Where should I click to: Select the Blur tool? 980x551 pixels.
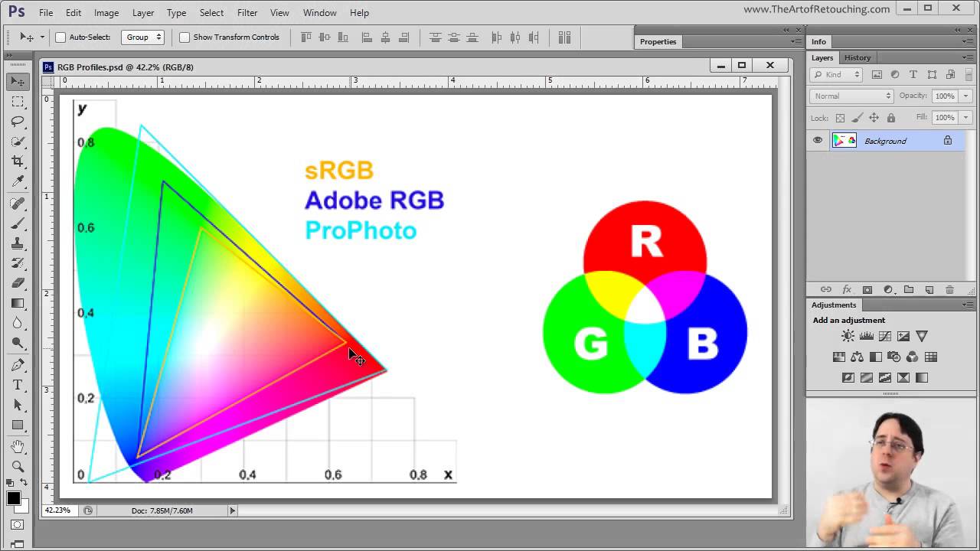pyautogui.click(x=18, y=323)
